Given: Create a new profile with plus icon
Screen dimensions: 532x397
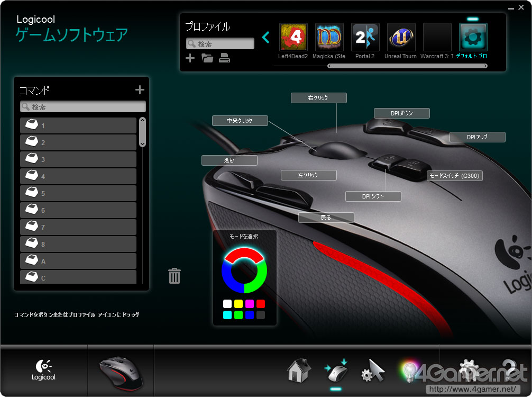Looking at the screenshot, I should pyautogui.click(x=190, y=58).
